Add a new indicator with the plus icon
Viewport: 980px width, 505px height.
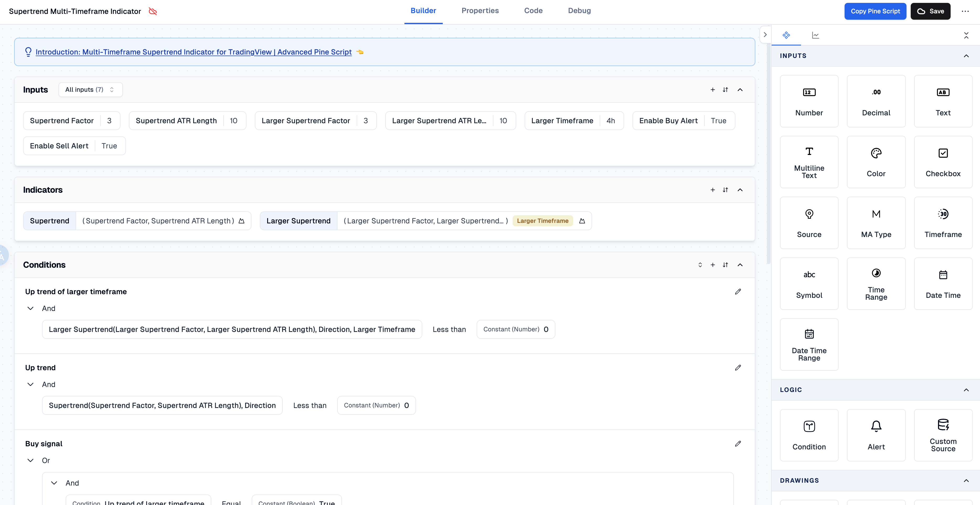[713, 190]
